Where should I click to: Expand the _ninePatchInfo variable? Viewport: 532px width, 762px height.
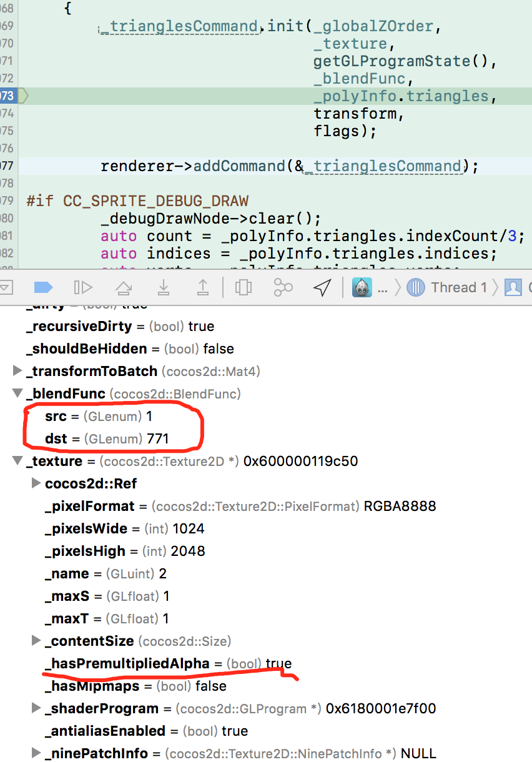(x=36, y=753)
